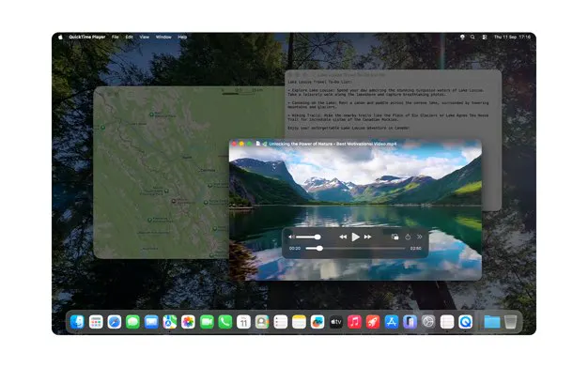Open Contacts from the Dock
The width and height of the screenshot is (588, 367).
[262, 322]
